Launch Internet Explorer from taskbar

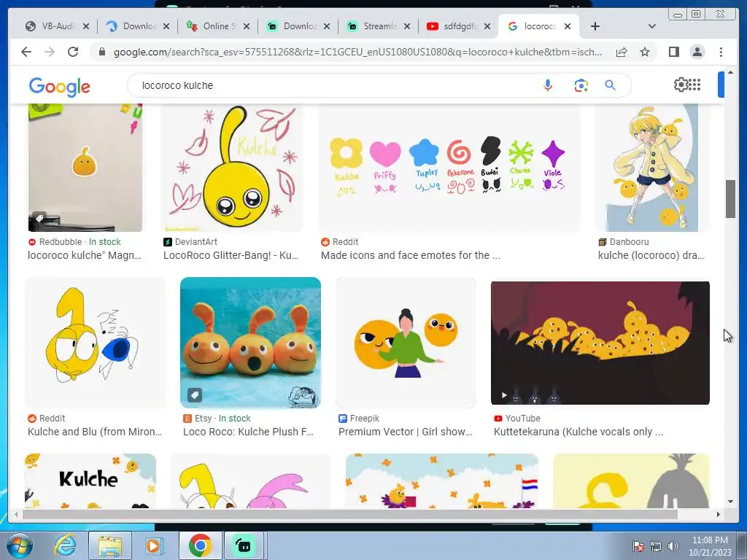[65, 545]
